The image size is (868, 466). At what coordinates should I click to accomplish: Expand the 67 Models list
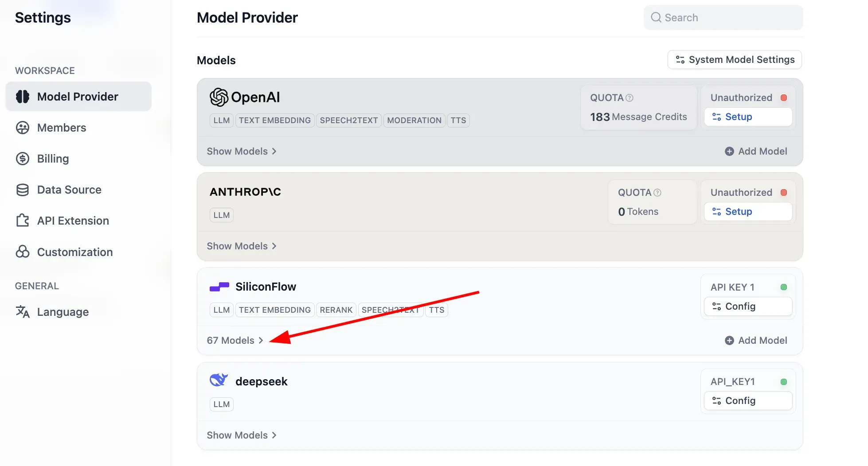click(x=235, y=341)
